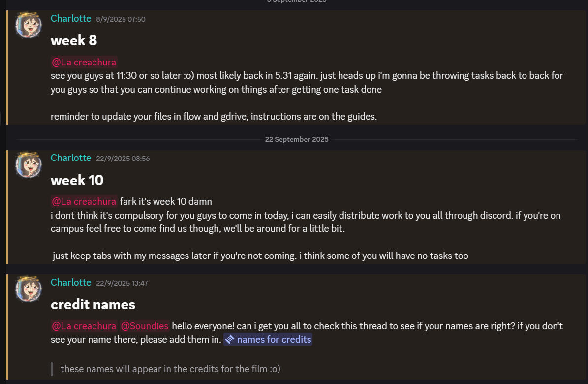Click the week 10 heading text
This screenshot has height=384, width=588.
tap(77, 180)
